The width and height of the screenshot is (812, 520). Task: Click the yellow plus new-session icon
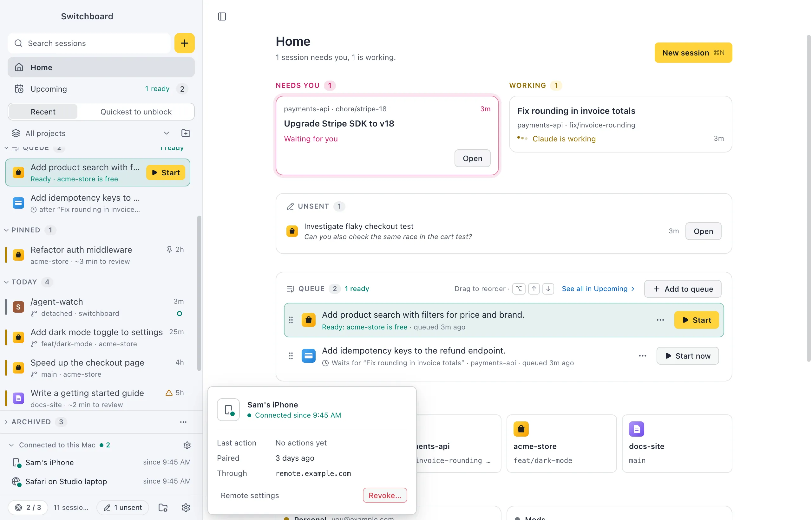coord(184,43)
